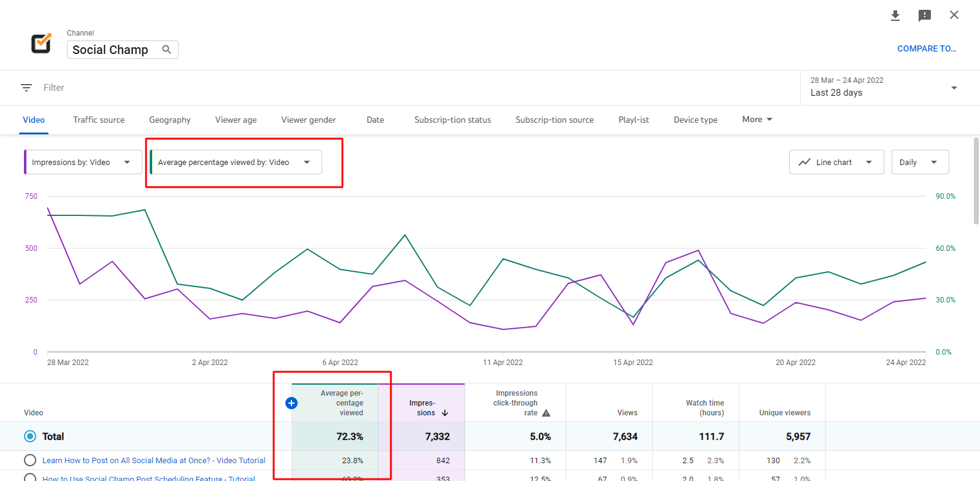Viewport: 980px width, 481px height.
Task: Open Line chart type dropdown
Action: [x=836, y=162]
